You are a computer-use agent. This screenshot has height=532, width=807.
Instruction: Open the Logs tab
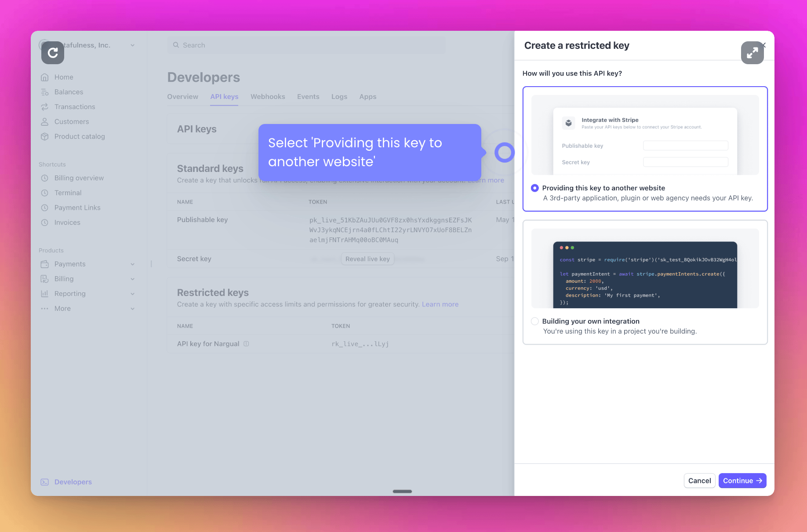pos(339,97)
